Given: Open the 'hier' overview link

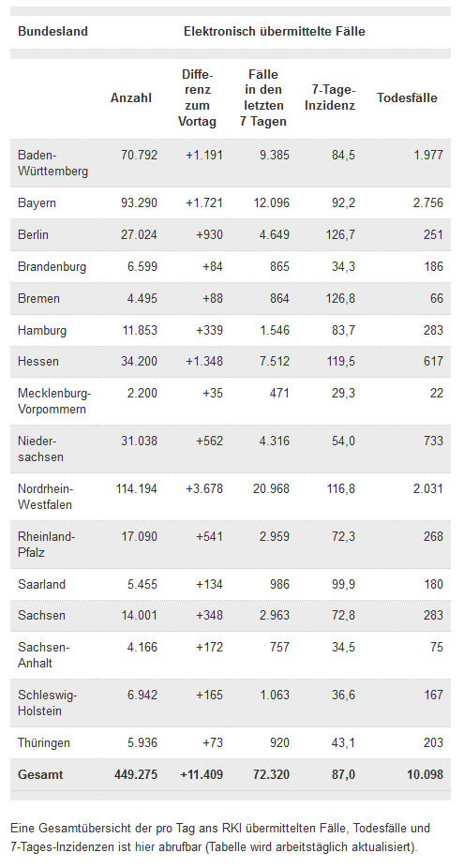Looking at the screenshot, I should (x=145, y=847).
